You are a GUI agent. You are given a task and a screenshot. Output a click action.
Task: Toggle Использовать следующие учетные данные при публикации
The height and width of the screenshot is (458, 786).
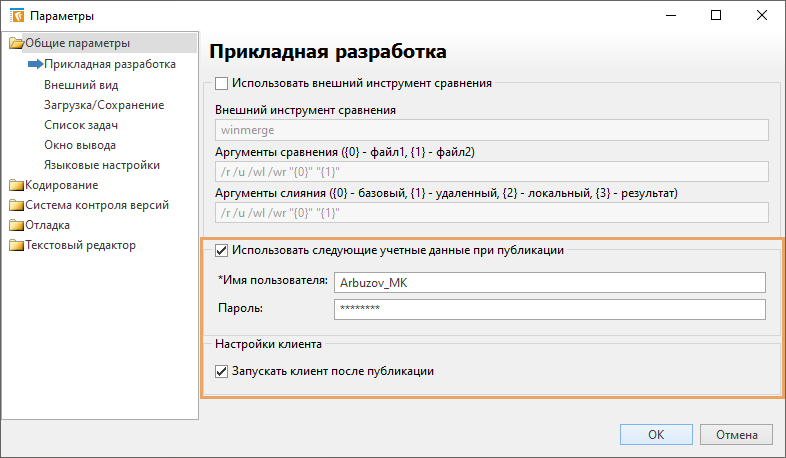pyautogui.click(x=221, y=251)
